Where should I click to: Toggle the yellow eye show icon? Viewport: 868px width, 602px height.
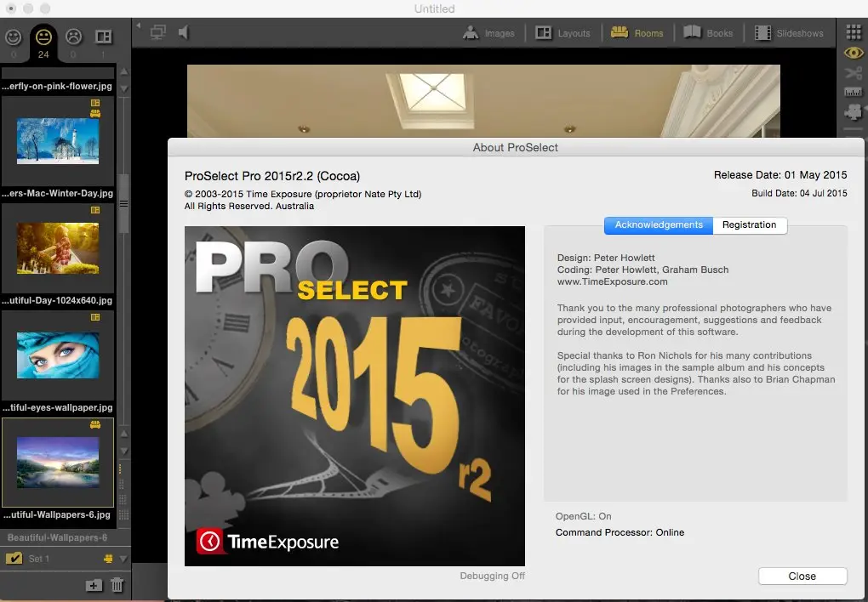coord(853,53)
